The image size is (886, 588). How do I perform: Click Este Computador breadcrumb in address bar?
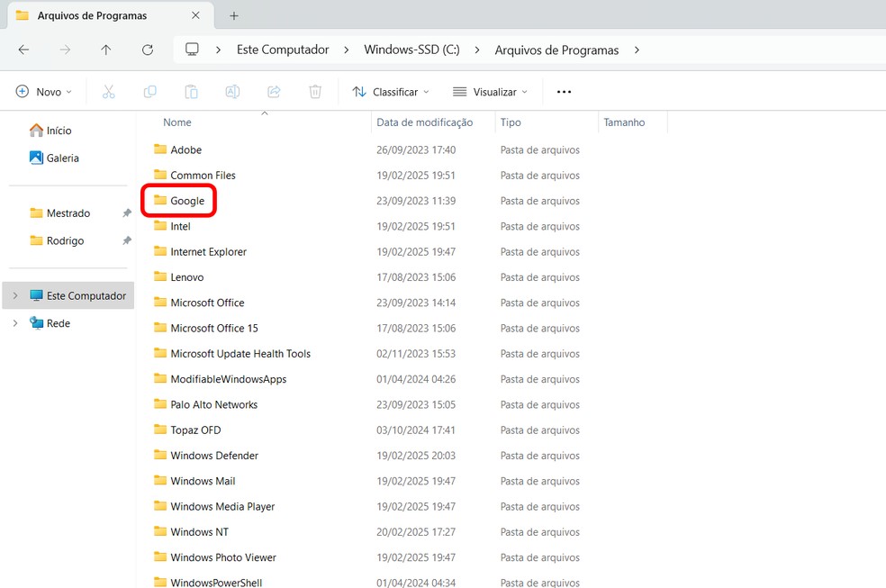283,50
